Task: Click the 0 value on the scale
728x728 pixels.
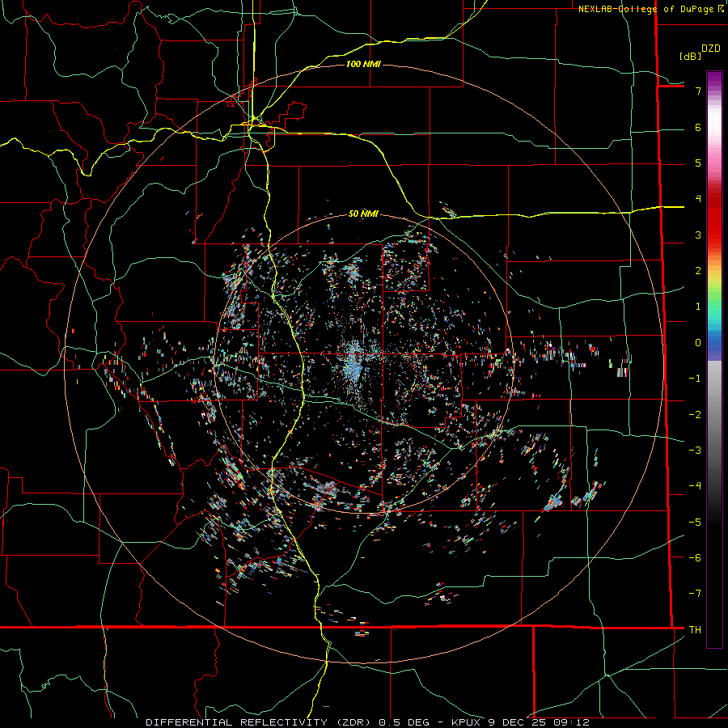Action: click(698, 343)
